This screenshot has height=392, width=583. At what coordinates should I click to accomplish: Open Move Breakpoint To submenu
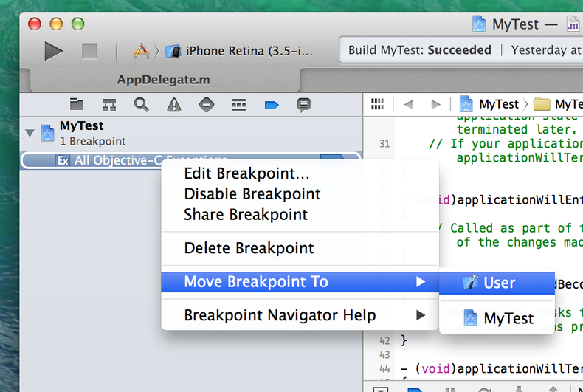click(300, 281)
